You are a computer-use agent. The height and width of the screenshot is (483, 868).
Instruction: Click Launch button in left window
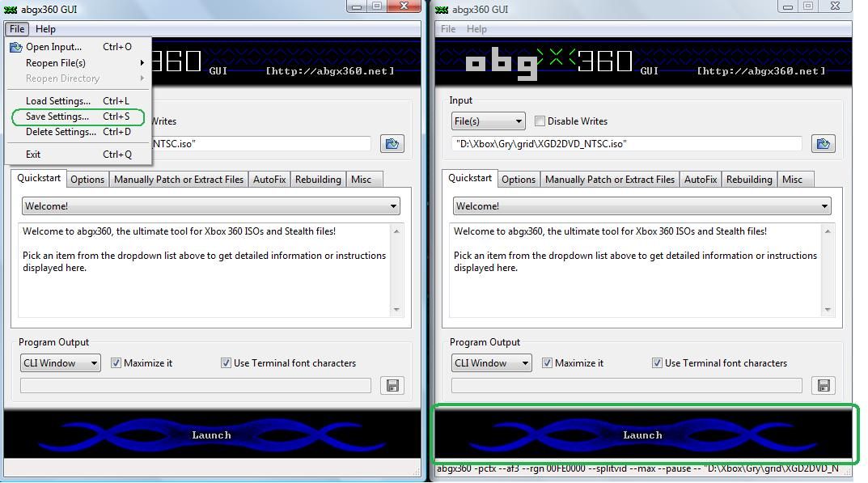[x=212, y=434]
